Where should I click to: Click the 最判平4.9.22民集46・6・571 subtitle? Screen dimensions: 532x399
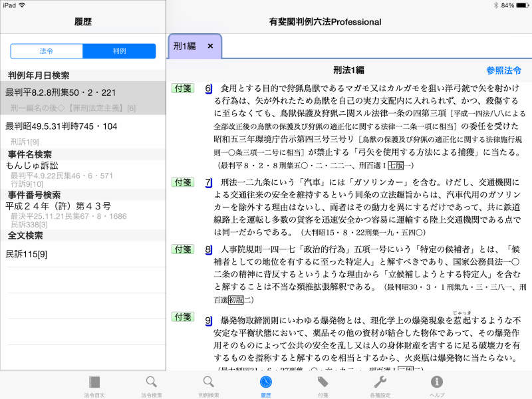pyautogui.click(x=61, y=176)
